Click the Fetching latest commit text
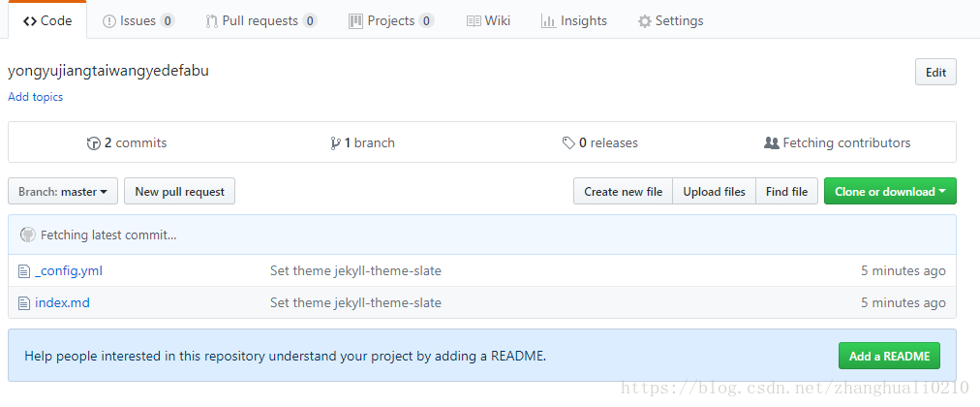Viewport: 980px width, 407px height. [108, 235]
